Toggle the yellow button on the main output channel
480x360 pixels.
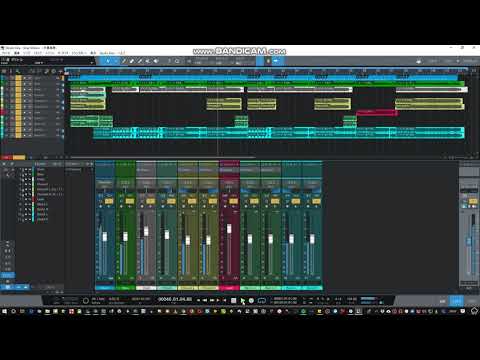pos(473,201)
